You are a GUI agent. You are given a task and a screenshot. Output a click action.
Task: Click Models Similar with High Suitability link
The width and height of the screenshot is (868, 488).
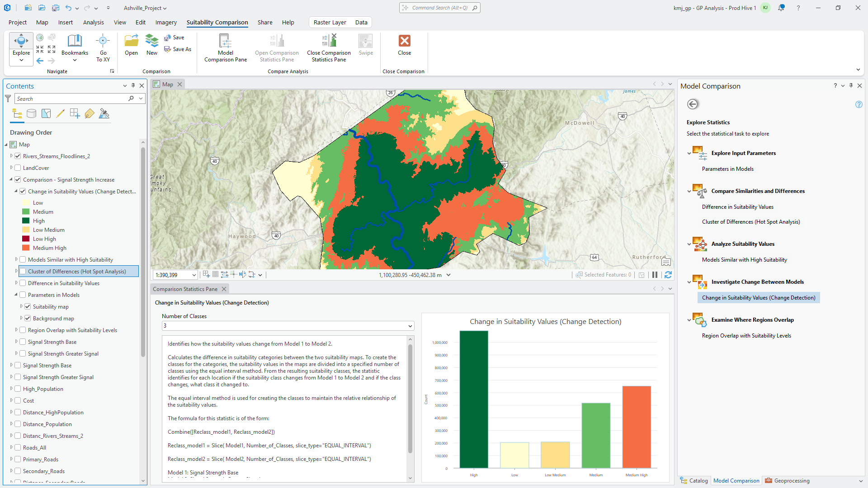pyautogui.click(x=744, y=260)
